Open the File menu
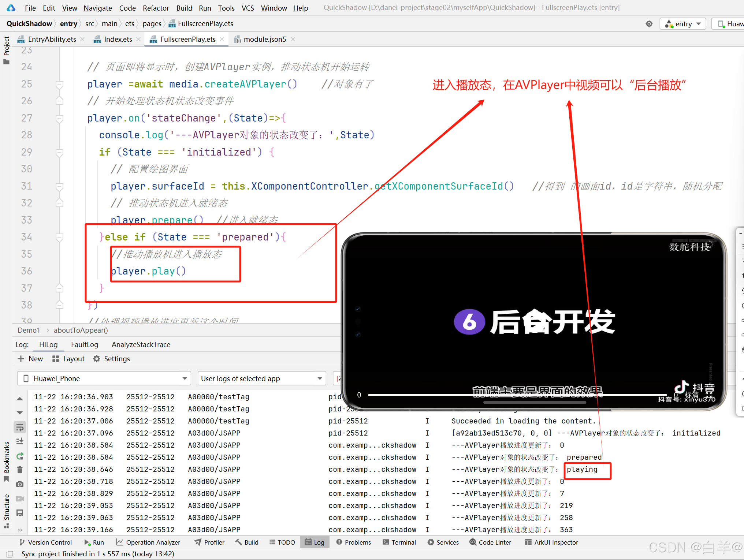This screenshot has width=744, height=560. tap(30, 8)
